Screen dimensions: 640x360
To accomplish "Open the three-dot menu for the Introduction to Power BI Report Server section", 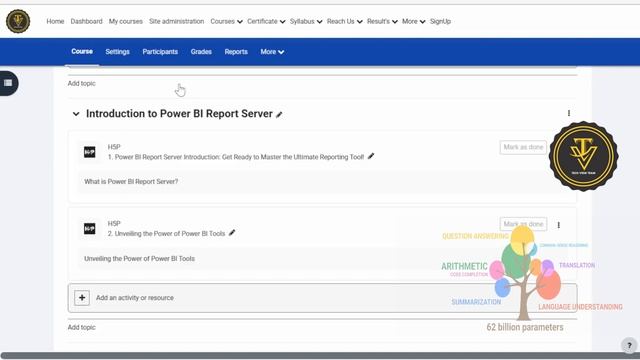I will [569, 113].
